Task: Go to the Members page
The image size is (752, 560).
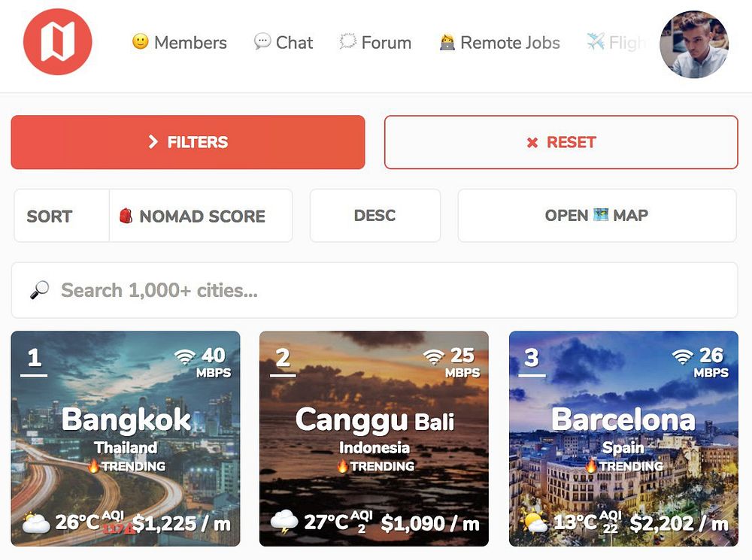Action: click(180, 42)
